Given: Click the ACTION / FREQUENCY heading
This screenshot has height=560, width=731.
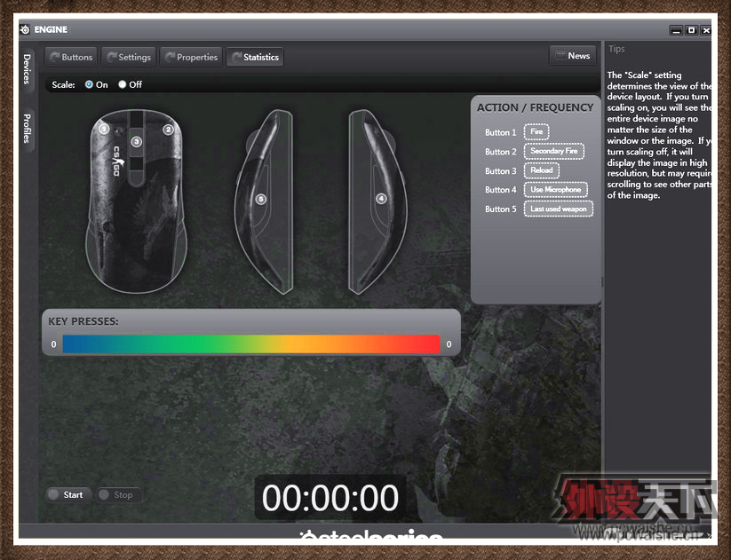Looking at the screenshot, I should (536, 107).
